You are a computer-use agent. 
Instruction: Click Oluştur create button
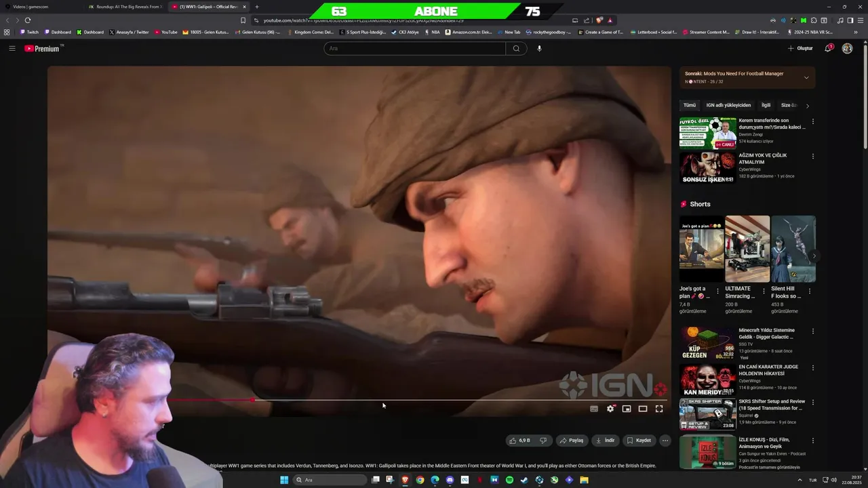point(800,48)
